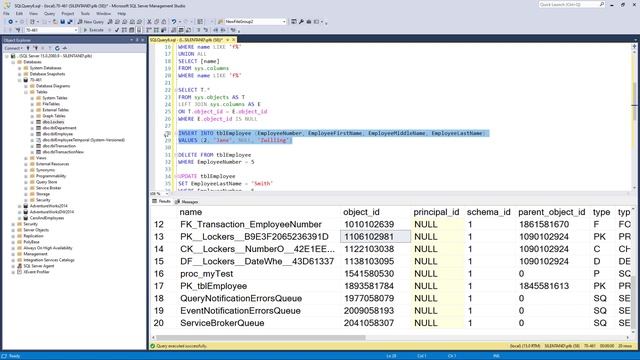
Task: Click the Cut scissors icon
Action: point(149,22)
